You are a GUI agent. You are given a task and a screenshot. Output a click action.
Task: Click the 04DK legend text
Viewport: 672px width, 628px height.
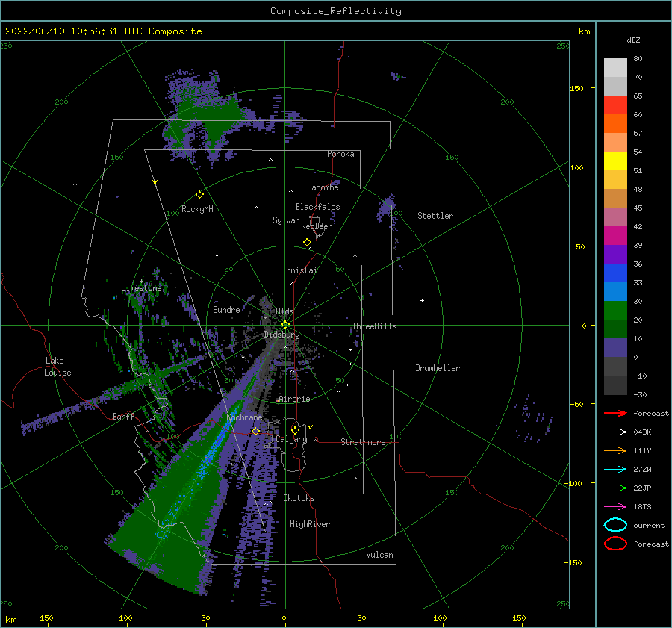click(642, 432)
